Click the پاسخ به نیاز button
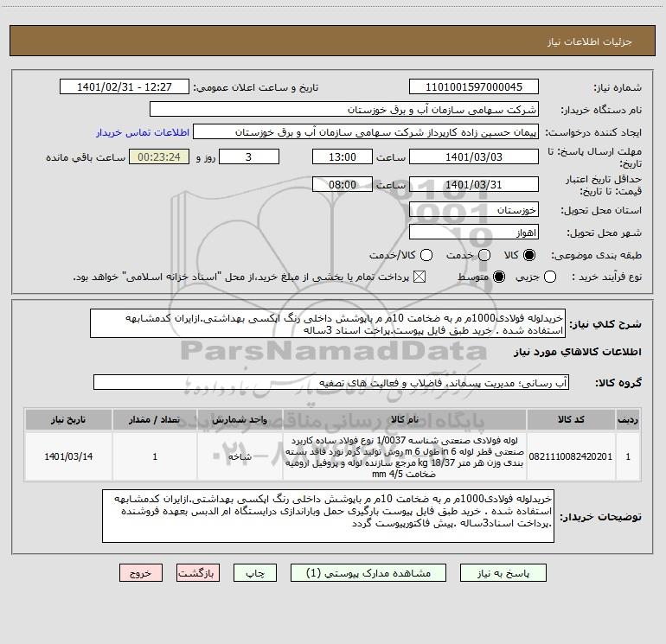This screenshot has height=644, width=666. point(503,572)
